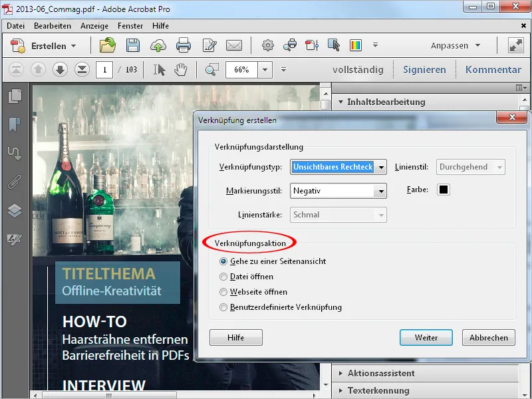Viewport: 532px width, 399px height.
Task: Go to previous page with up arrow
Action: [x=38, y=70]
